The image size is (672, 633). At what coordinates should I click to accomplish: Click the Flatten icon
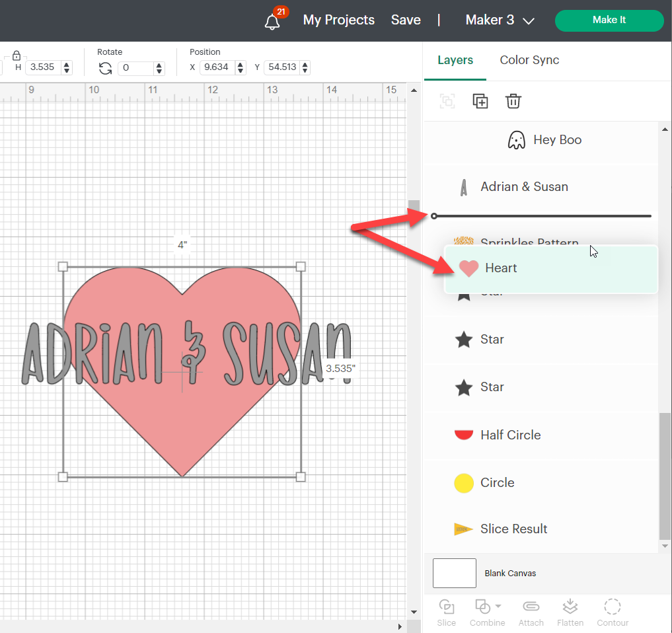(570, 612)
